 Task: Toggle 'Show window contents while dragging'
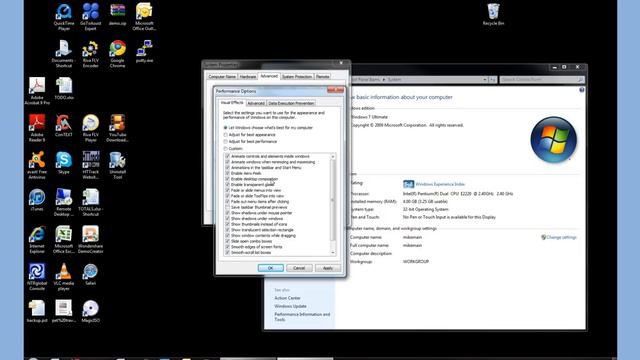pos(227,236)
